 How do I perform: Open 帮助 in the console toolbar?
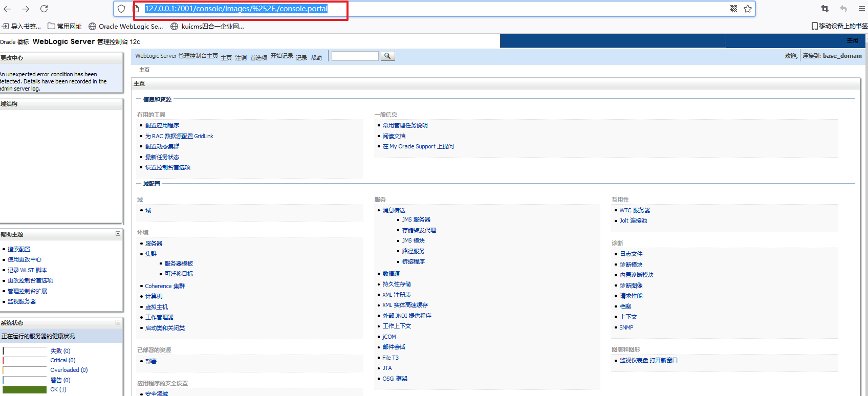316,58
